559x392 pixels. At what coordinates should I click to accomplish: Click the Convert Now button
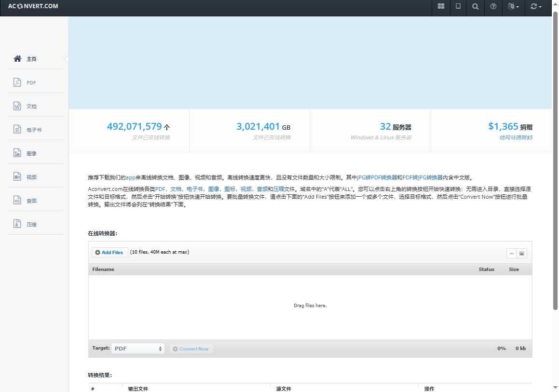pyautogui.click(x=191, y=349)
